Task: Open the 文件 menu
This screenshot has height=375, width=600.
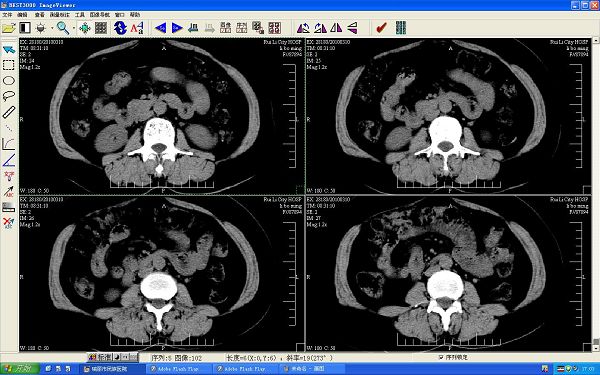Action: tap(7, 15)
